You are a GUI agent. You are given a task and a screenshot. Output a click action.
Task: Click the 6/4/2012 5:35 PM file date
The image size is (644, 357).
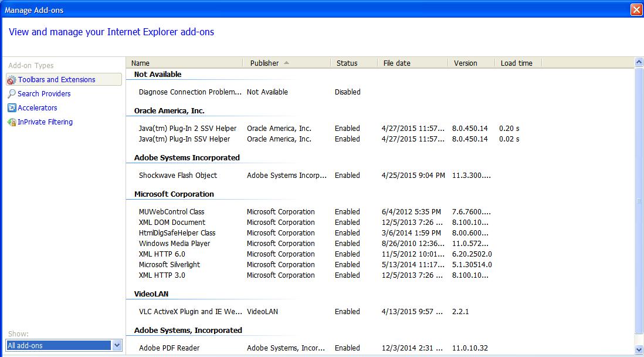(x=411, y=212)
